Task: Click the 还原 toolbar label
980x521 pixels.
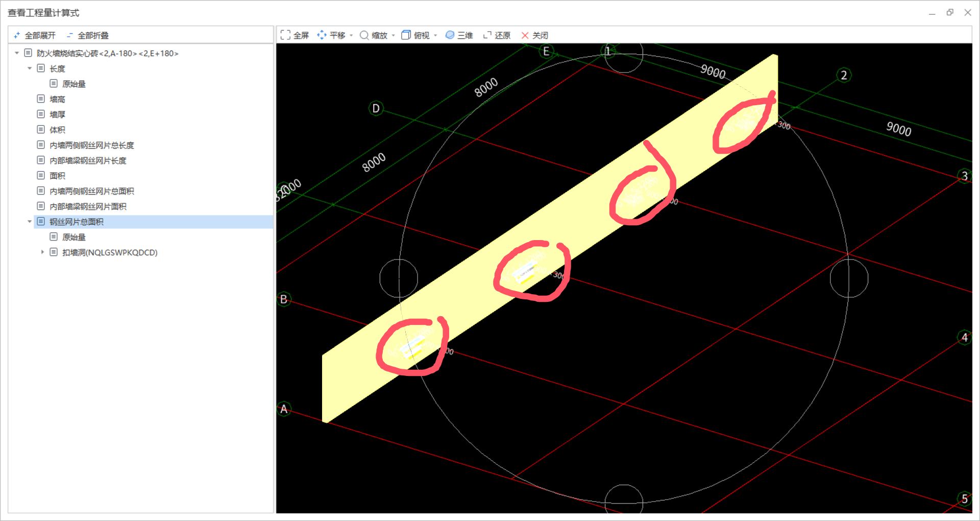Action: (503, 35)
